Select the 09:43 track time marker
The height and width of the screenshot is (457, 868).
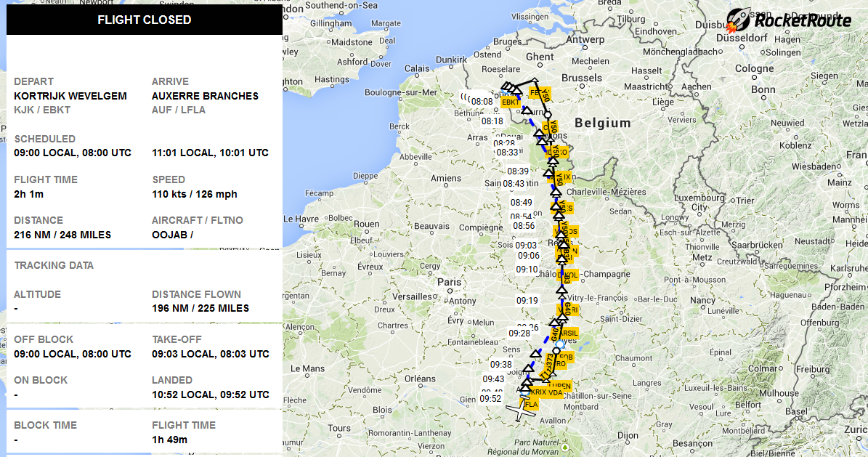click(493, 379)
